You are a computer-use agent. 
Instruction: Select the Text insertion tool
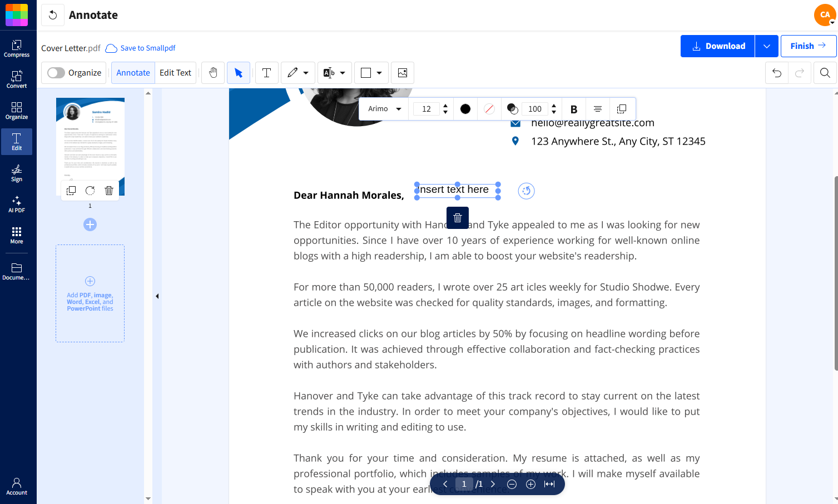point(266,72)
